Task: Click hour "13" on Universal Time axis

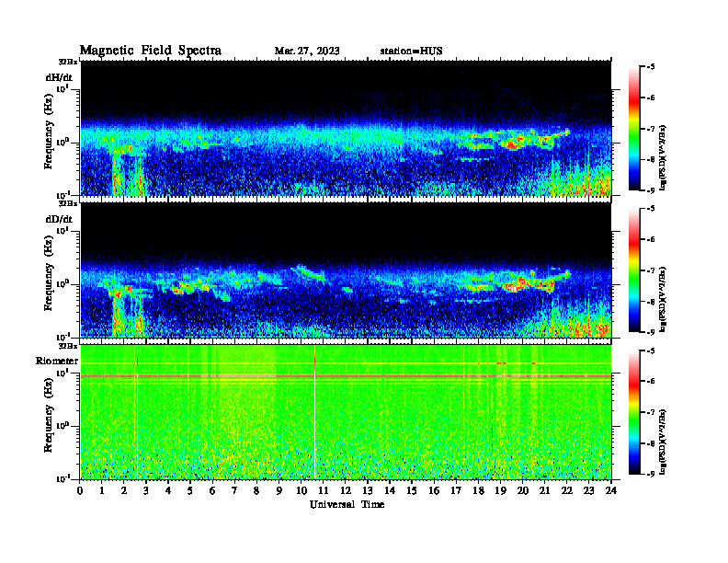Action: pyautogui.click(x=368, y=490)
